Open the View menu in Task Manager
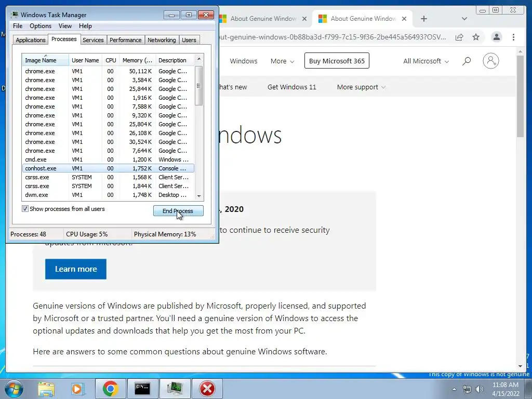This screenshot has width=532, height=399. click(x=65, y=26)
